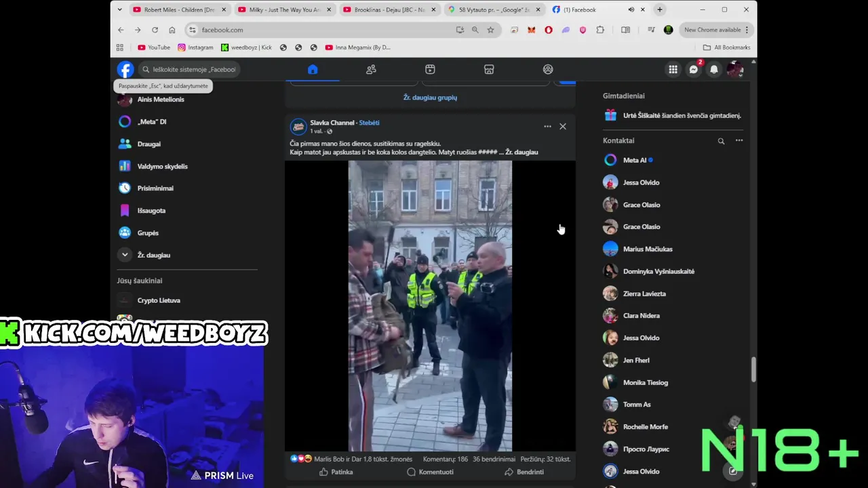Start a new message with the compose icon
The image size is (868, 488).
(733, 470)
